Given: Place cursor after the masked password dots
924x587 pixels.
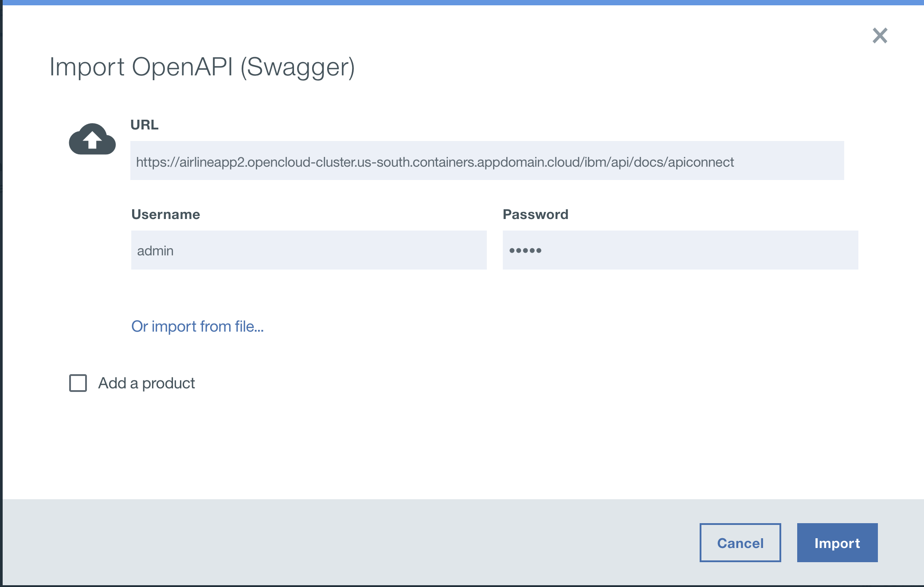Looking at the screenshot, I should coord(544,250).
